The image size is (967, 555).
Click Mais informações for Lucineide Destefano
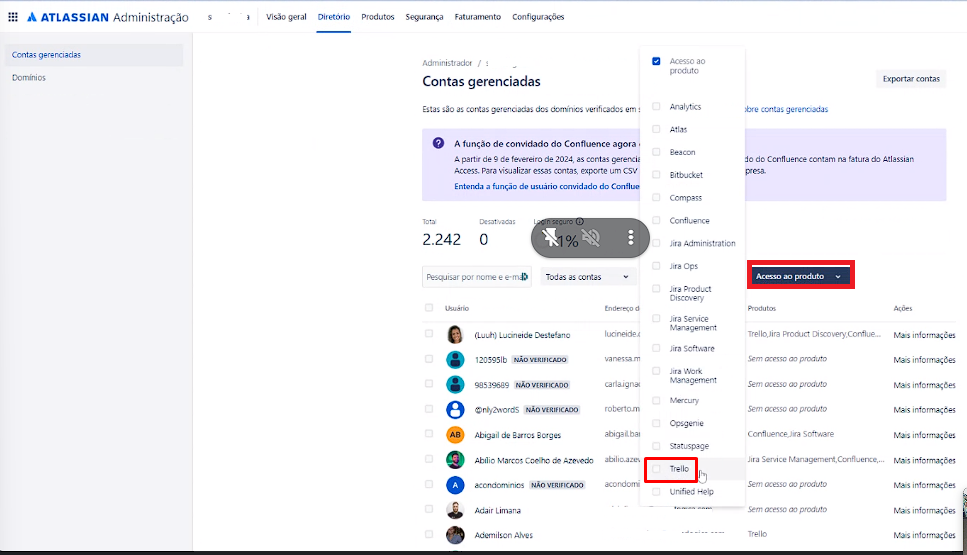coord(924,335)
